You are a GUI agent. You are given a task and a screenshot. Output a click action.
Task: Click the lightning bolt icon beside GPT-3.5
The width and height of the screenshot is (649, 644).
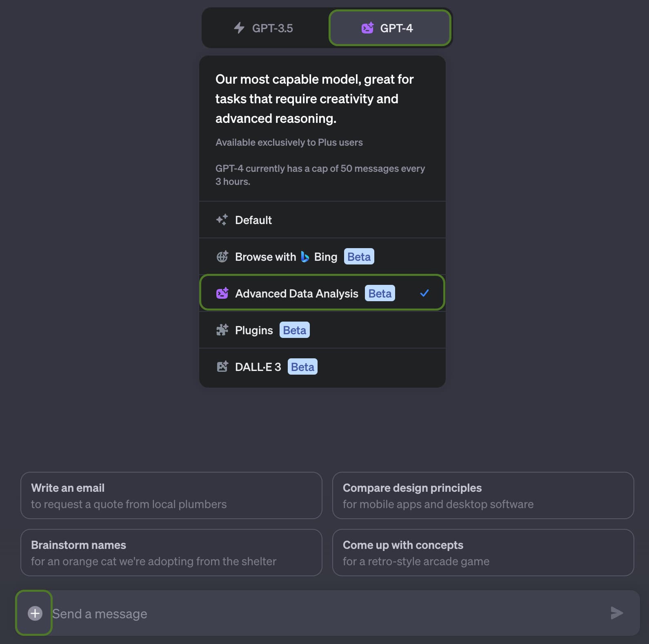point(239,28)
